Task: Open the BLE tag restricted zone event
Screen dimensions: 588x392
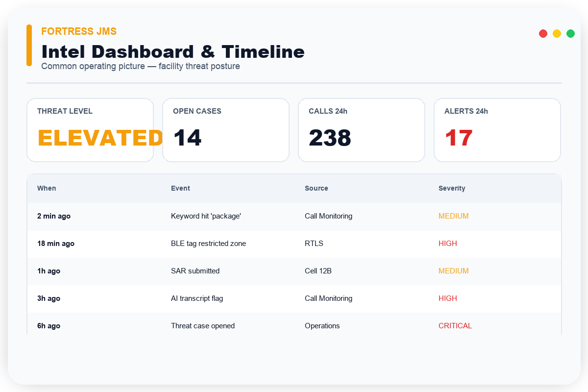Action: click(x=208, y=244)
